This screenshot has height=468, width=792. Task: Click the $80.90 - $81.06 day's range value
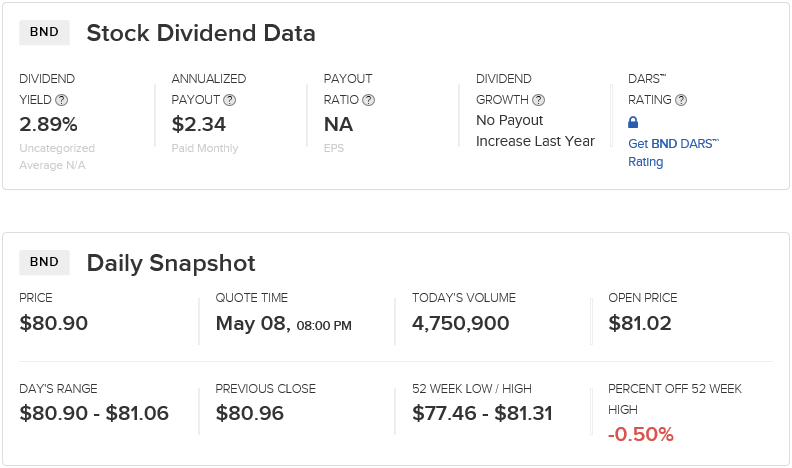94,413
